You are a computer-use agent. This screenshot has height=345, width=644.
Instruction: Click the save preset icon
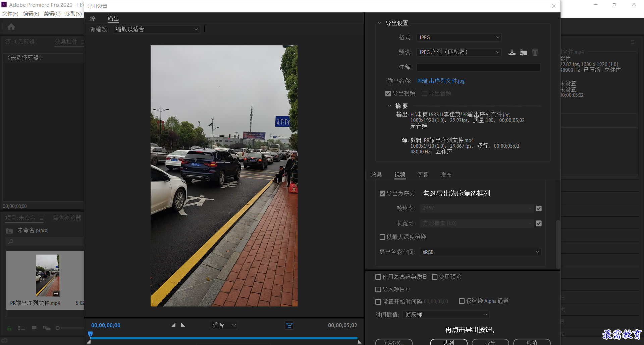512,52
